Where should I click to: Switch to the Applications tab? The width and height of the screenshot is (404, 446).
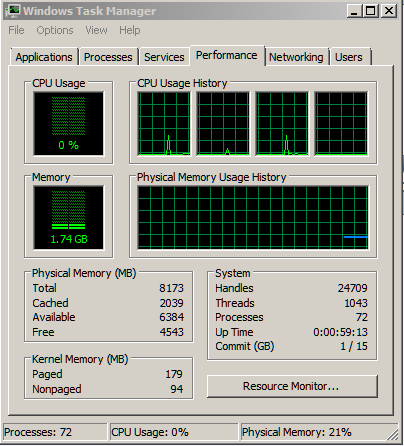[44, 57]
